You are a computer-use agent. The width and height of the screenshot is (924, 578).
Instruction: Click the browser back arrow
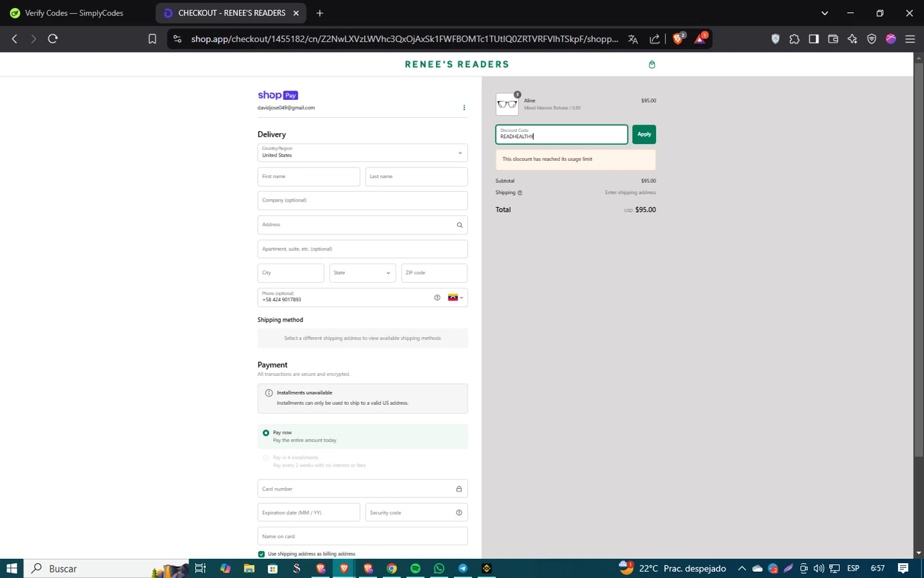pos(15,39)
